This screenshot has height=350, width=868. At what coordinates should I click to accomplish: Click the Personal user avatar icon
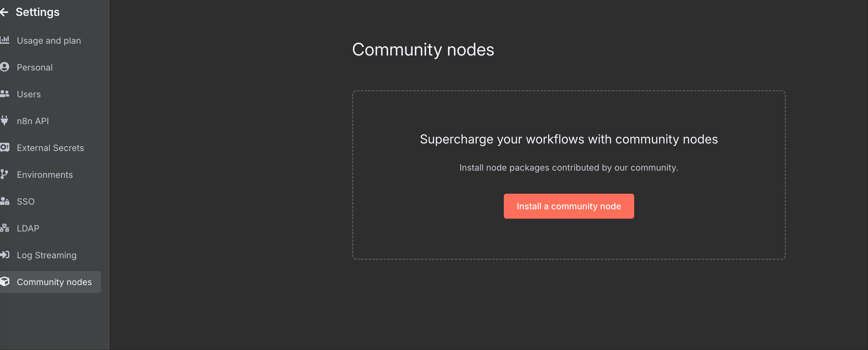(5, 67)
